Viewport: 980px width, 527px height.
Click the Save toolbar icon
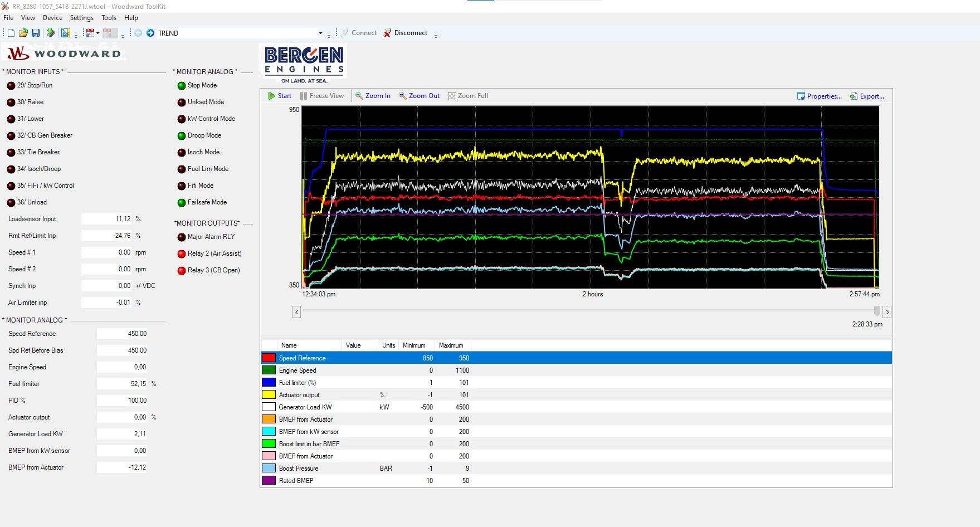point(36,33)
